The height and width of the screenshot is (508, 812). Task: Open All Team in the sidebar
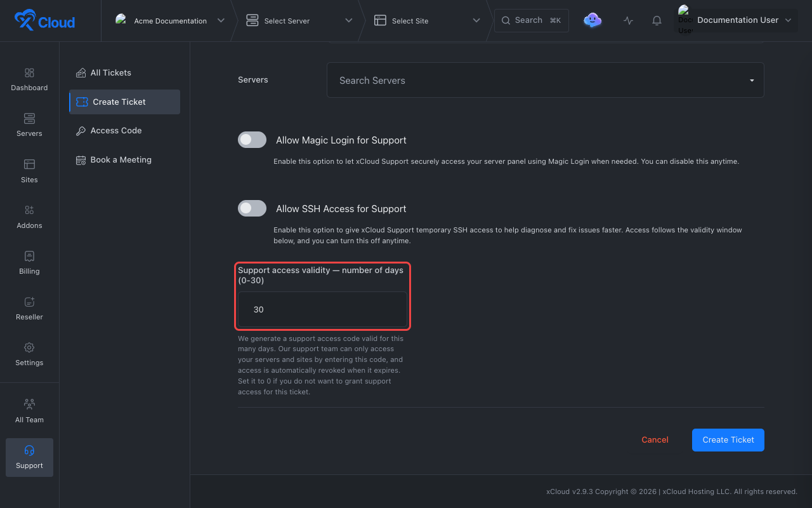coord(29,411)
